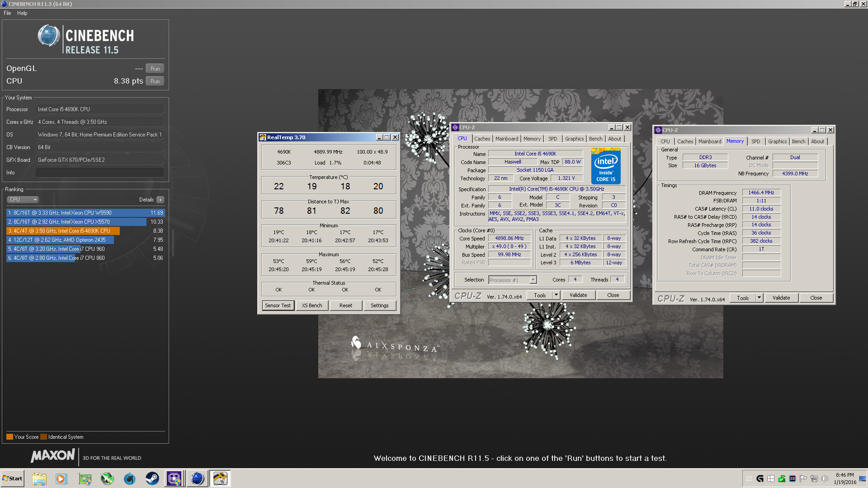The height and width of the screenshot is (488, 868).
Task: Open the ranking CPU dropdown
Action: click(x=23, y=200)
